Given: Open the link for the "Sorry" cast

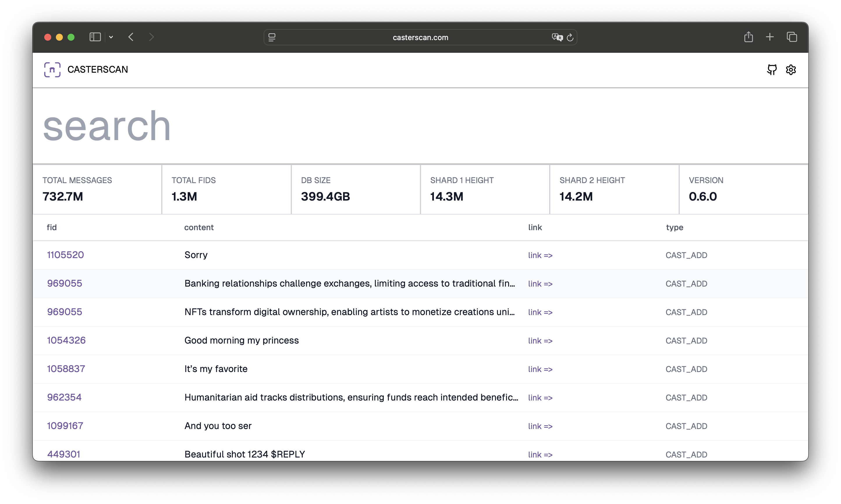Looking at the screenshot, I should tap(540, 255).
